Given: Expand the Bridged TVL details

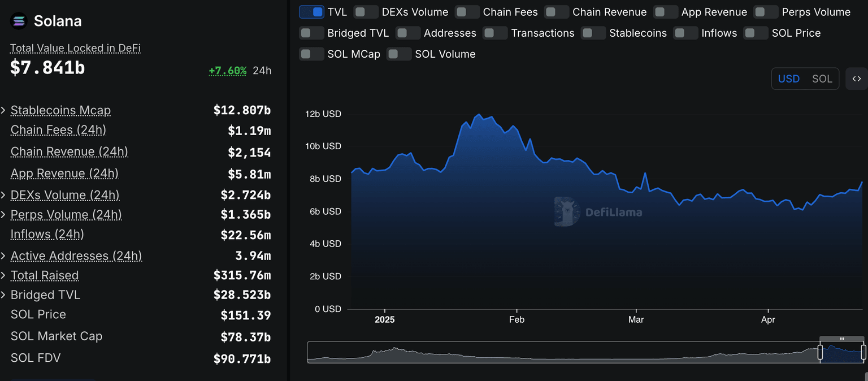Looking at the screenshot, I should point(3,295).
